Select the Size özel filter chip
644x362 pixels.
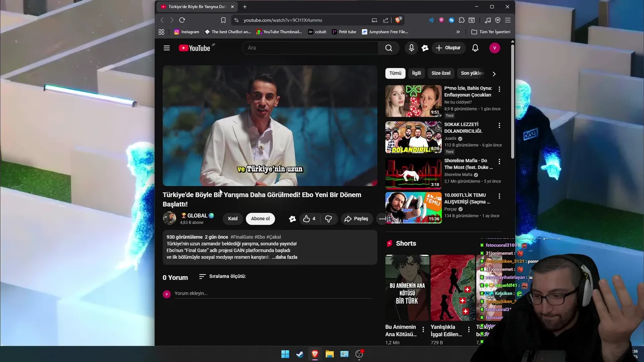(x=441, y=73)
